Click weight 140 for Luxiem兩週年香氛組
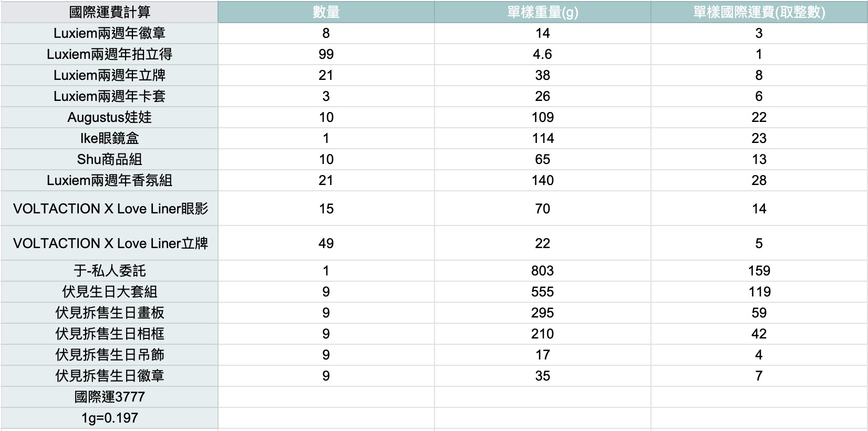The image size is (868, 431). (542, 180)
